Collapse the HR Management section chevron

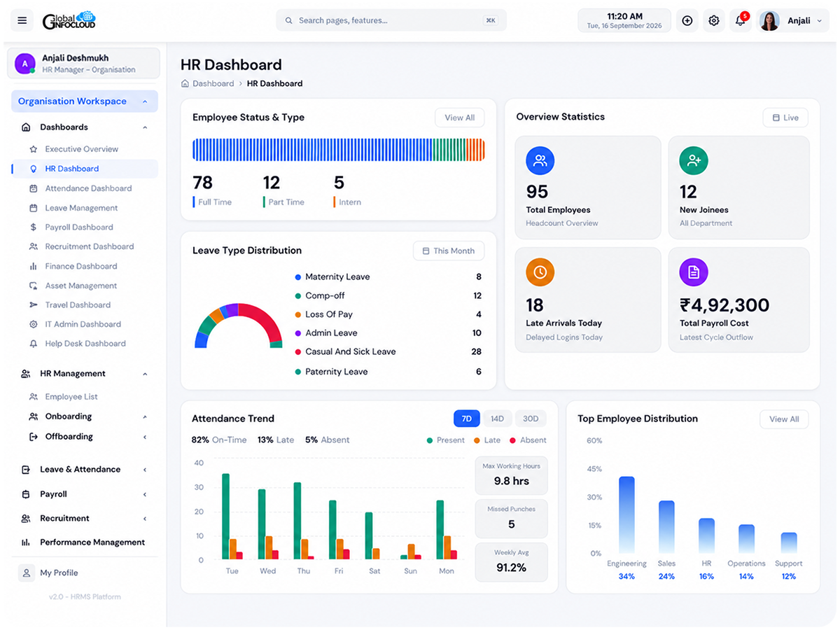pyautogui.click(x=145, y=374)
